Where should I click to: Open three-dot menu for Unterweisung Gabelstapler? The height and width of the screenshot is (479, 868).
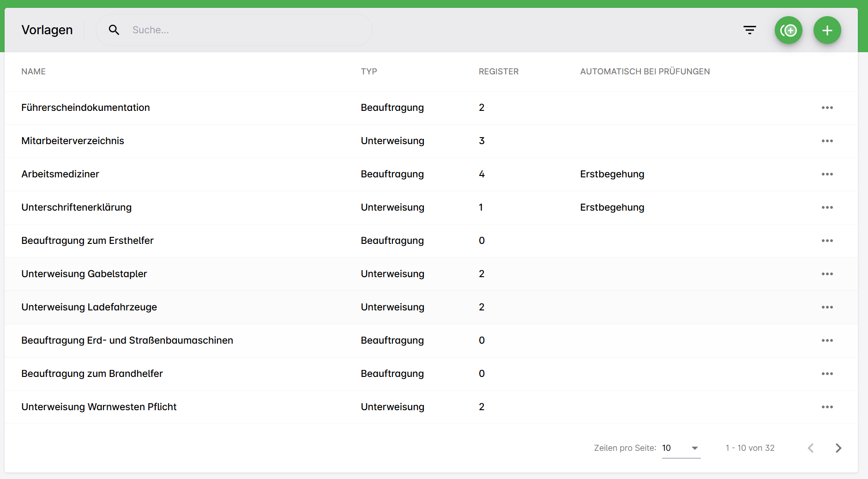click(827, 274)
